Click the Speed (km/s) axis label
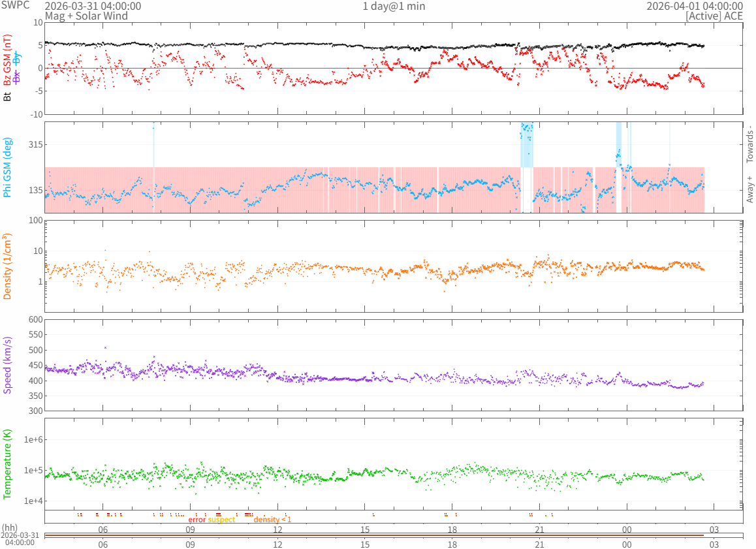 click(7, 366)
